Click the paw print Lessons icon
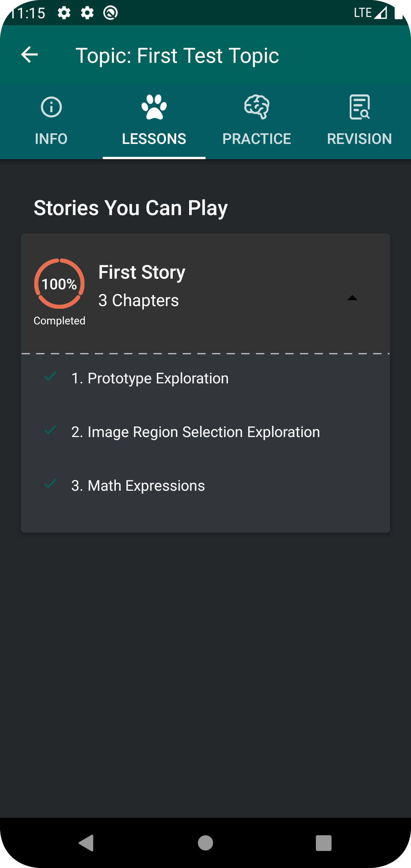 pos(154,107)
